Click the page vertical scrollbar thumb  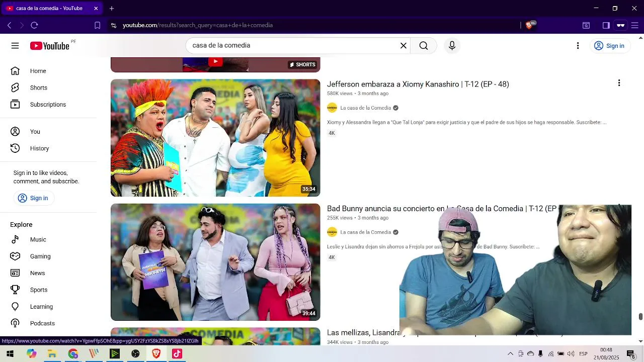[640, 316]
